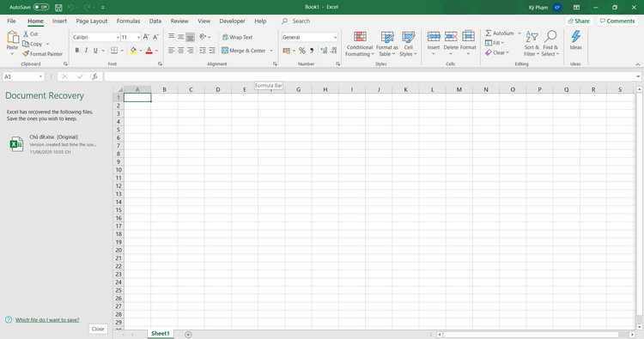Screen dimensions: 644x339
Task: Open the Font Color dropdown arrow
Action: tap(156, 51)
